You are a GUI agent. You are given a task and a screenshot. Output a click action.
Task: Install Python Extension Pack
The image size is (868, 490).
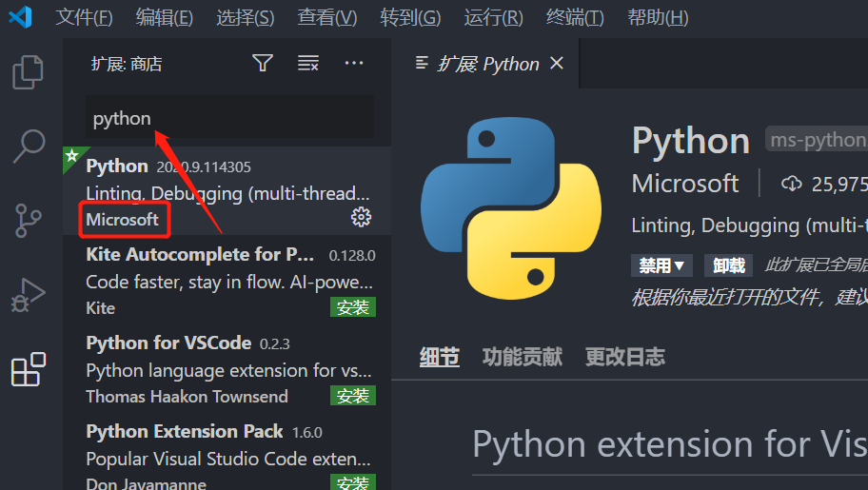tap(352, 482)
